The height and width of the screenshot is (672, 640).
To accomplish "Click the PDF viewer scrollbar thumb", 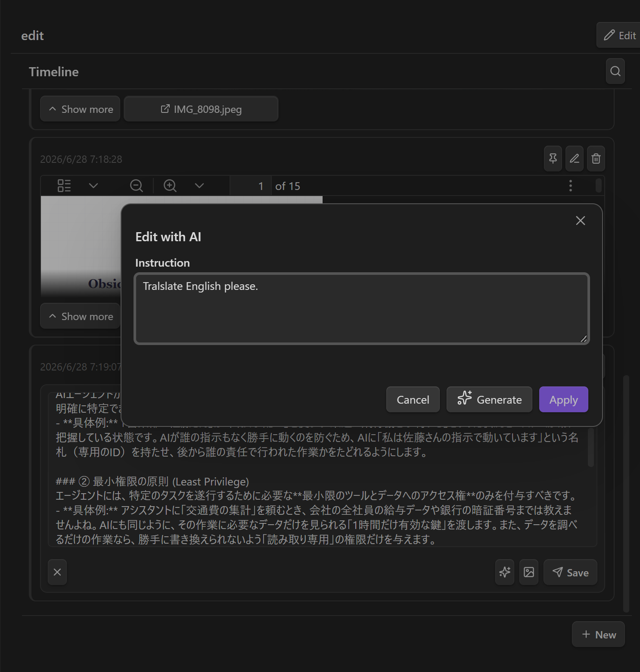I will [598, 185].
